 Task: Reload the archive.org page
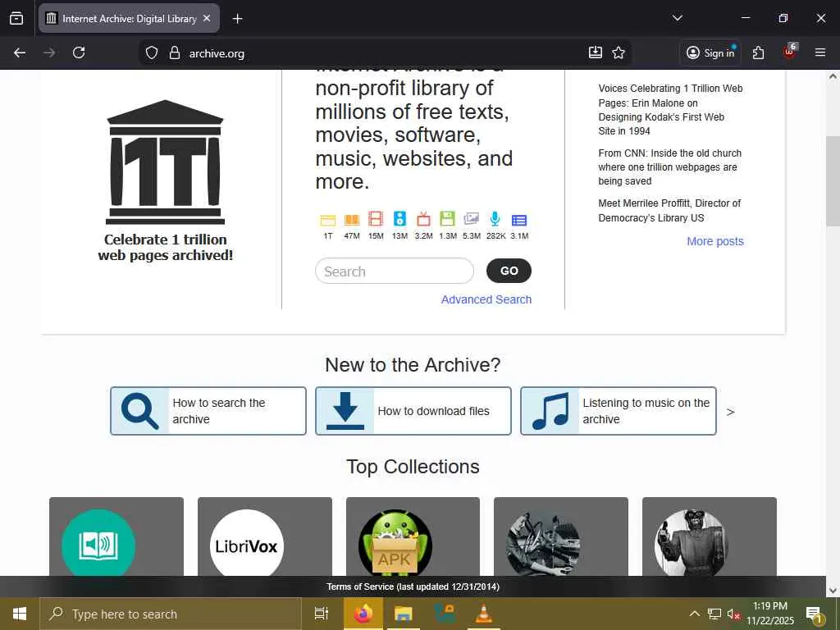click(x=79, y=52)
